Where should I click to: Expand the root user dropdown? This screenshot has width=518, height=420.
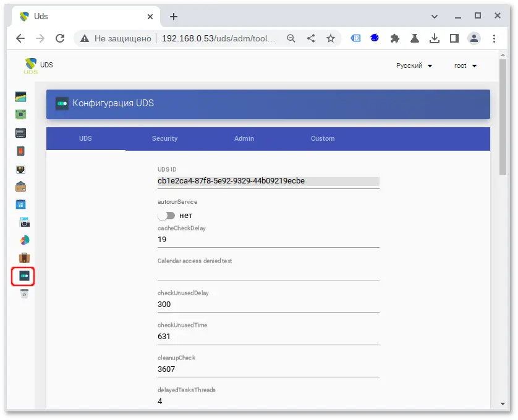465,65
